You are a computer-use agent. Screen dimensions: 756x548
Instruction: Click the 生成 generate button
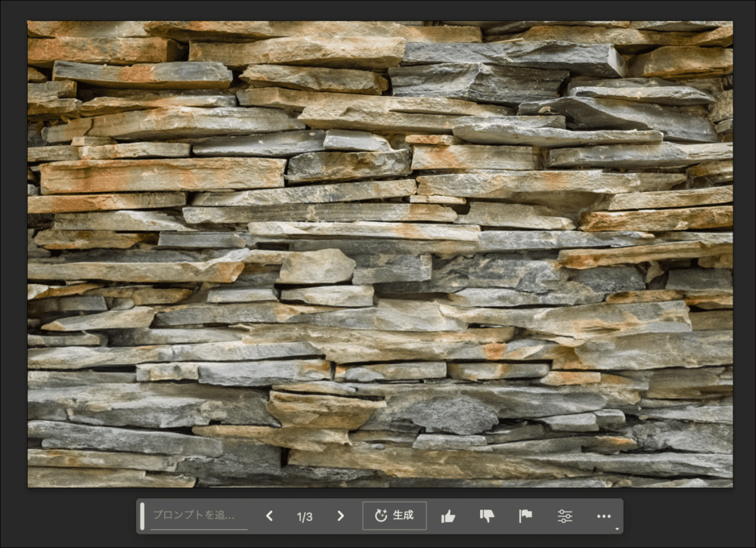395,515
